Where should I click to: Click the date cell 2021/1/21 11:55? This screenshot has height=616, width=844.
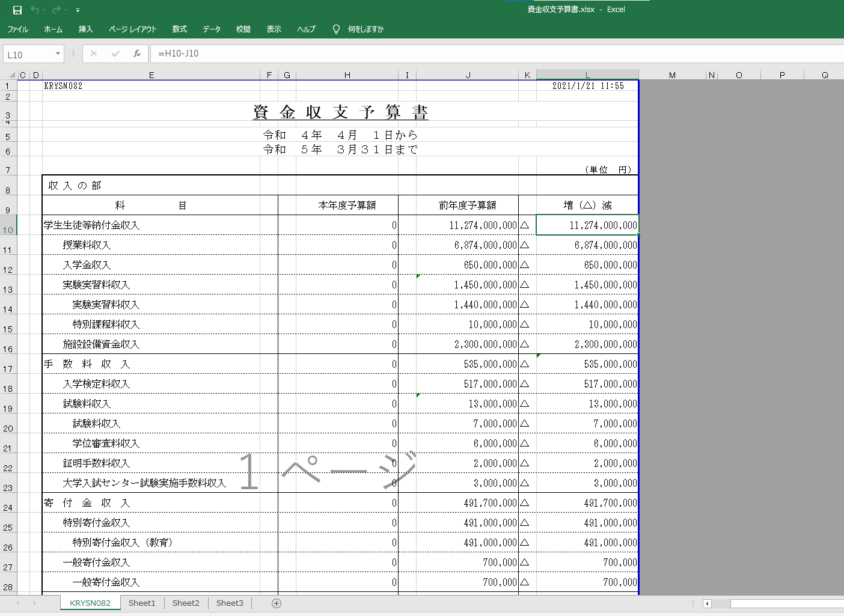pyautogui.click(x=588, y=86)
